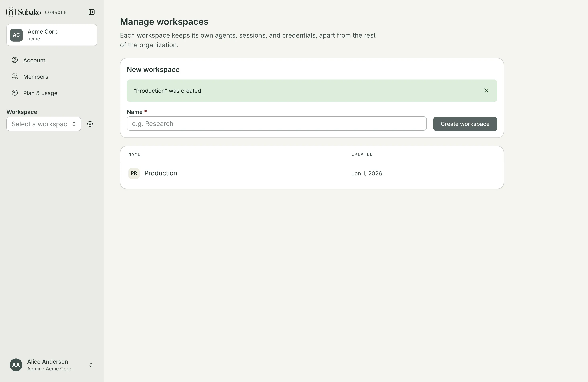Click the Workspace sidebar heading

22,112
